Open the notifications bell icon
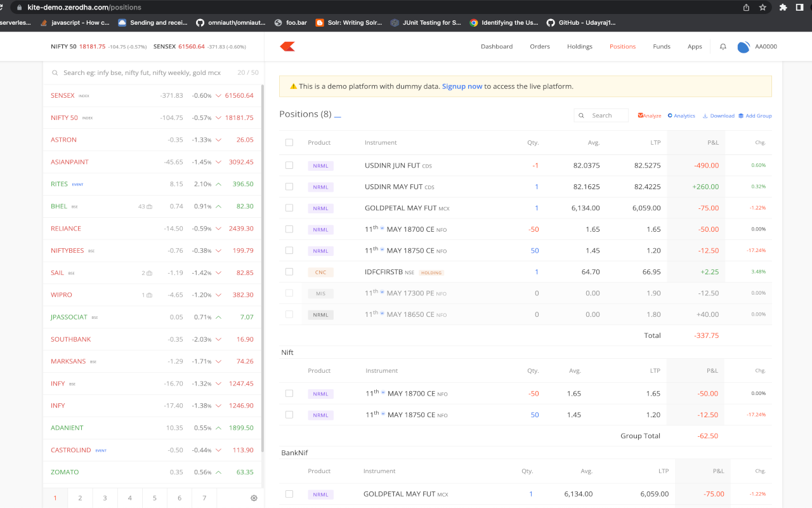 tap(723, 46)
